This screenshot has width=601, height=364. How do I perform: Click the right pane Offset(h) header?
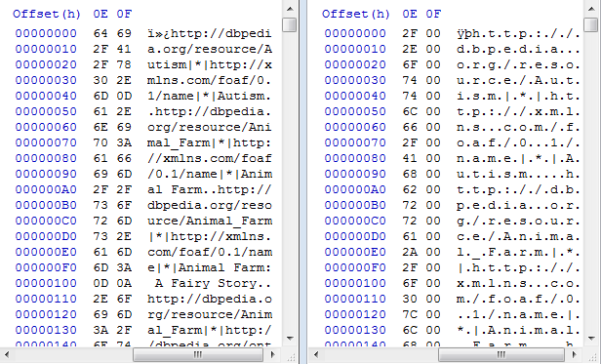pyautogui.click(x=356, y=15)
